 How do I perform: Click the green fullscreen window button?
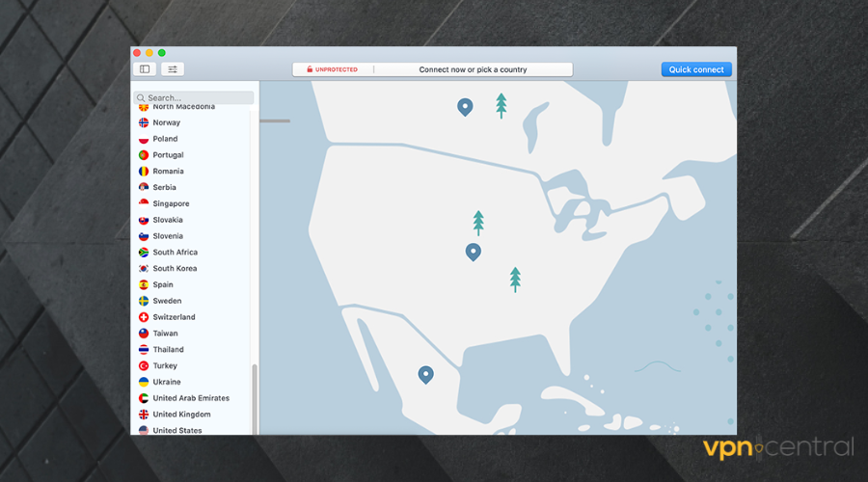pos(162,53)
